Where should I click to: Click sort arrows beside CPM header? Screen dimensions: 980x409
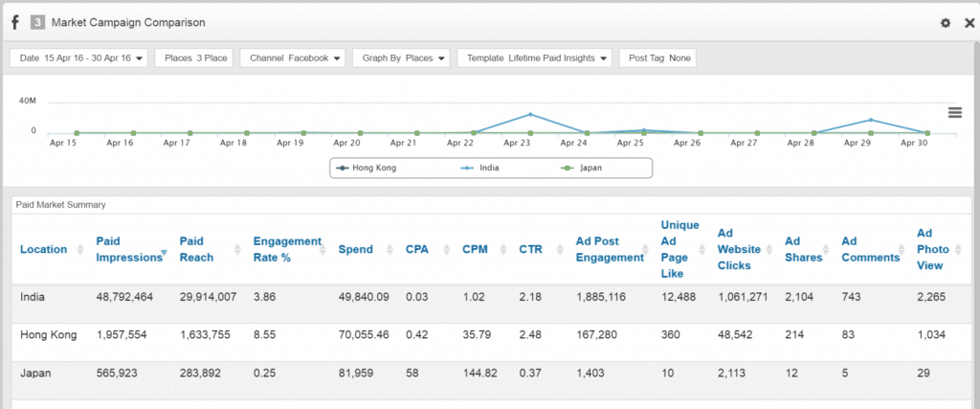504,250
